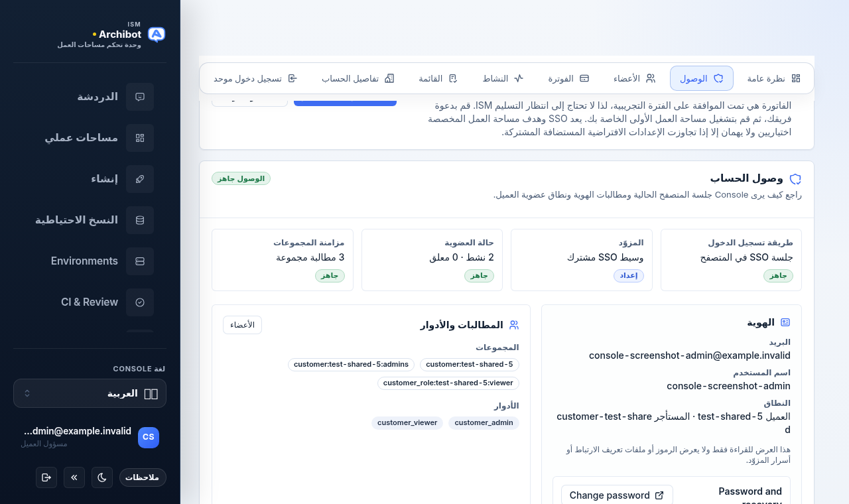This screenshot has height=504, width=849.
Task: Open the الدردشة chat nav link
Action: point(98,97)
